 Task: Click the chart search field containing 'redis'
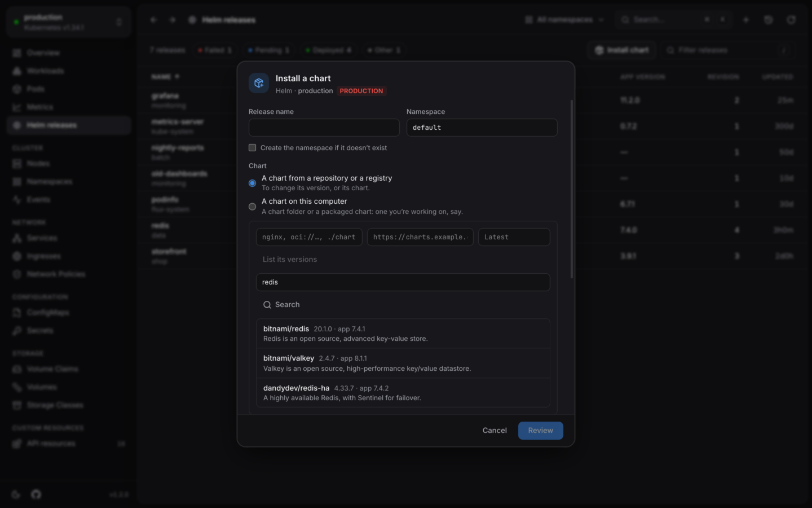pyautogui.click(x=403, y=282)
